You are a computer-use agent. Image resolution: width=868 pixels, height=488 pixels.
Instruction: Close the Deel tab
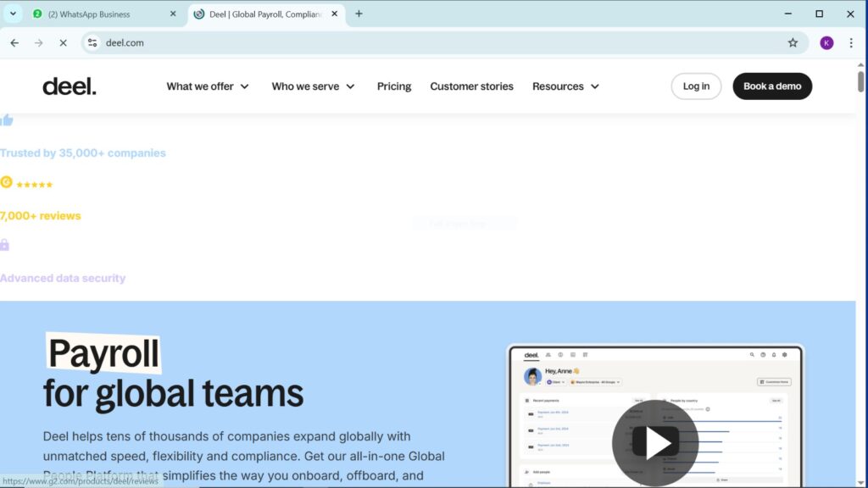pos(334,14)
